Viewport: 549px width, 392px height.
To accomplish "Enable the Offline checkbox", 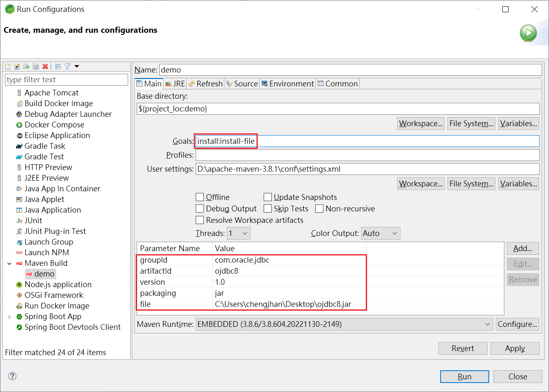I will click(x=200, y=197).
